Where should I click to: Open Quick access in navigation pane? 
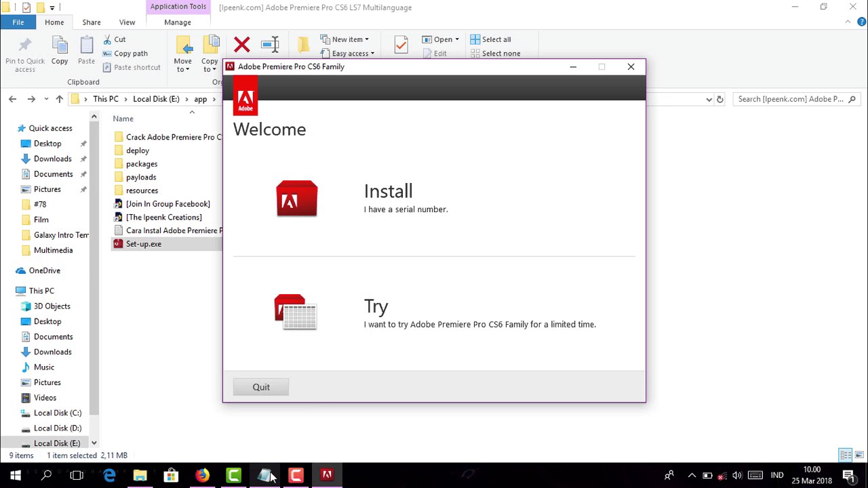point(50,128)
